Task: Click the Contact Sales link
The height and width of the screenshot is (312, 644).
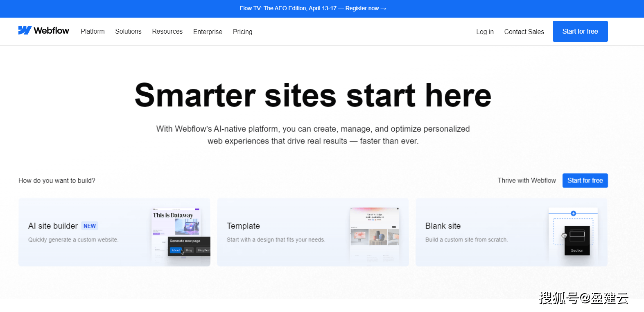Action: [524, 32]
